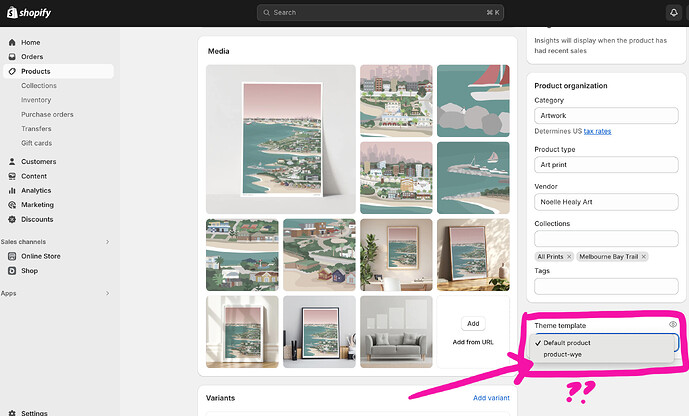Open the Collections search field
The image size is (689, 416).
606,239
